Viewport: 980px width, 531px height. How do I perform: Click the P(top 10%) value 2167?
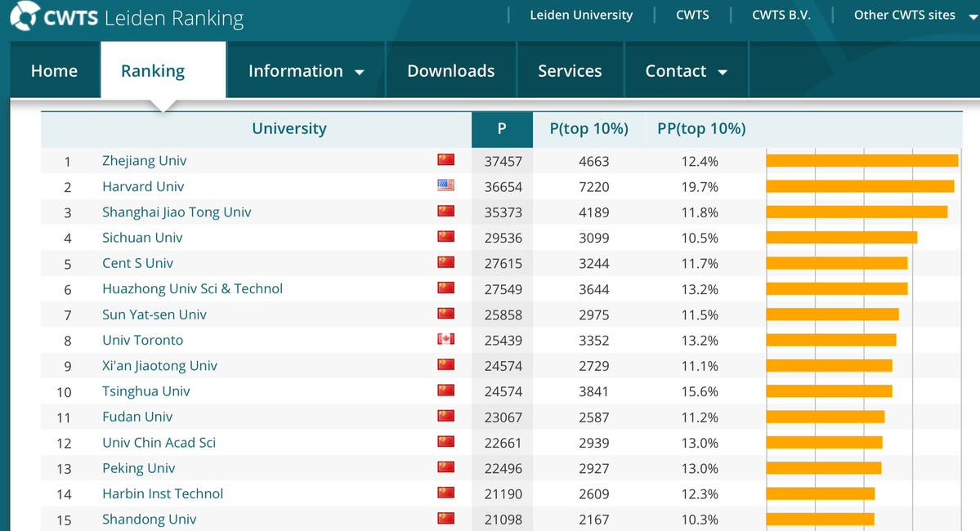(x=593, y=520)
